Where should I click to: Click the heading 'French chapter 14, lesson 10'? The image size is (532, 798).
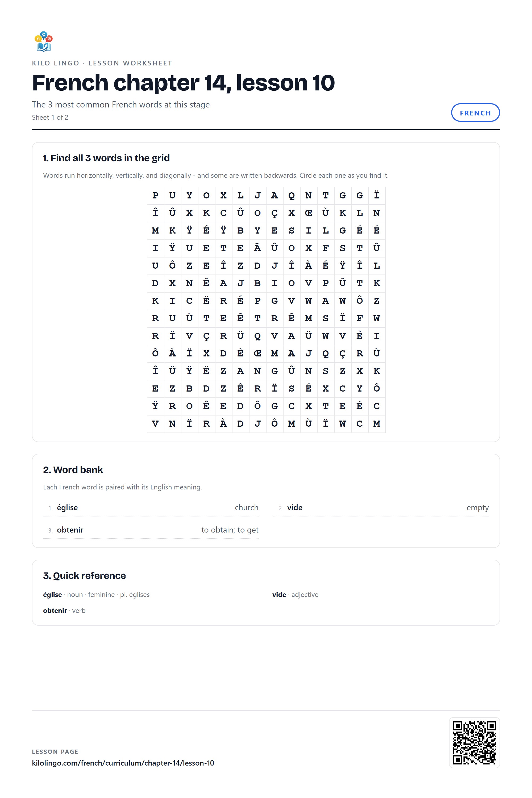click(183, 82)
